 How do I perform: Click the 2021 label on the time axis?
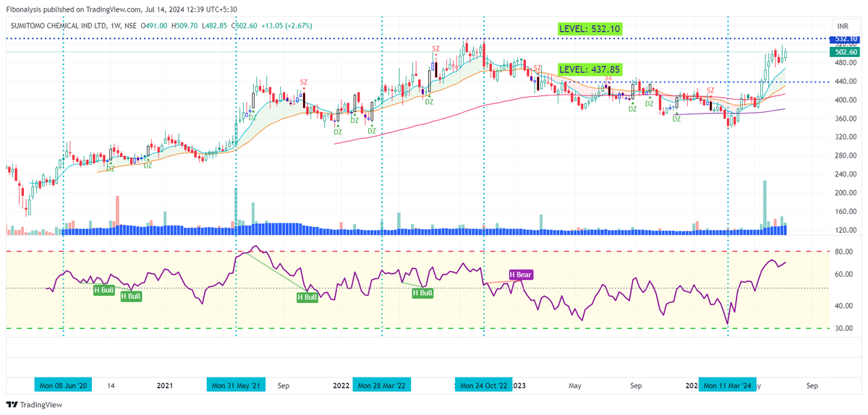(x=165, y=386)
